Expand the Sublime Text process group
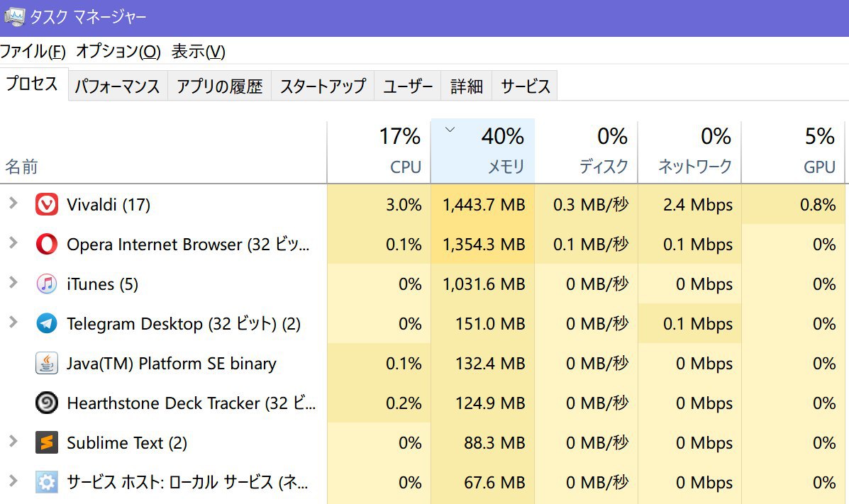The height and width of the screenshot is (504, 849). pyautogui.click(x=13, y=441)
